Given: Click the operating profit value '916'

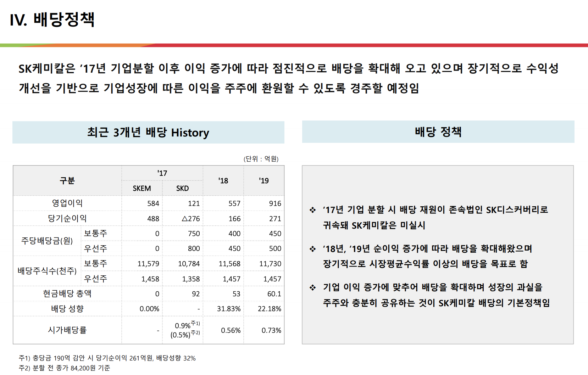Looking at the screenshot, I should point(275,203).
